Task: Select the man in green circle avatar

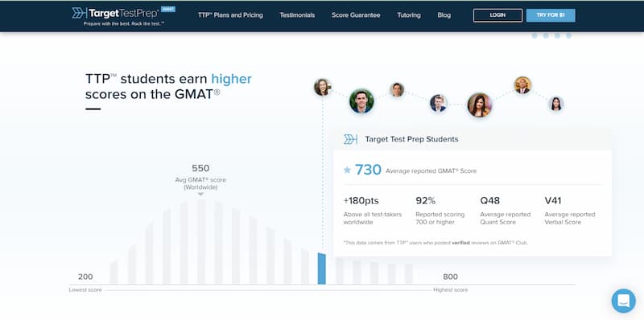Action: coord(361,101)
